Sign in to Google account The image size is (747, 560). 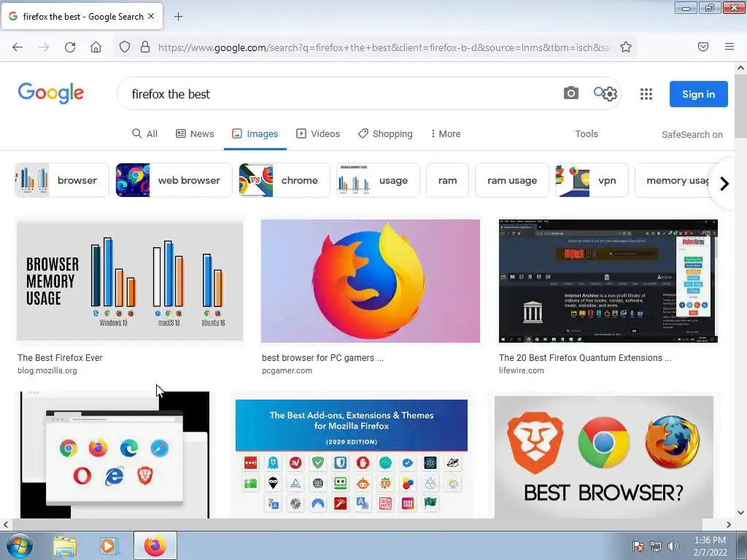point(698,94)
